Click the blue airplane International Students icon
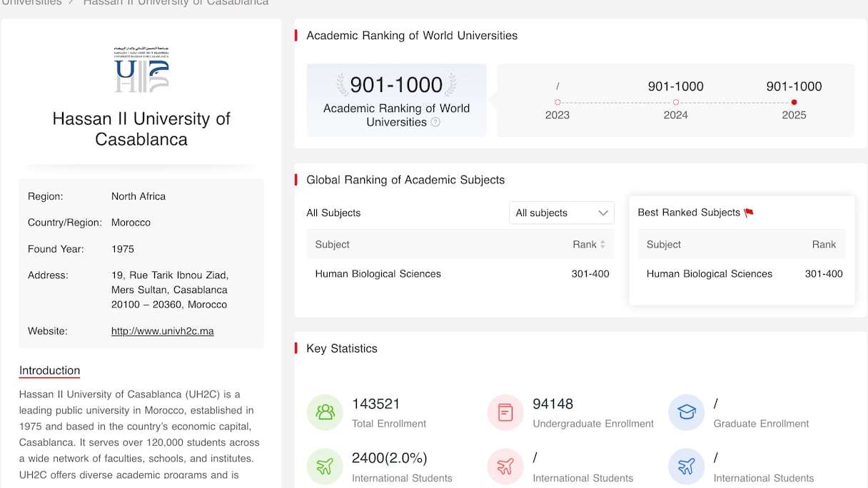Screen dimensions: 868x488 (x=686, y=467)
